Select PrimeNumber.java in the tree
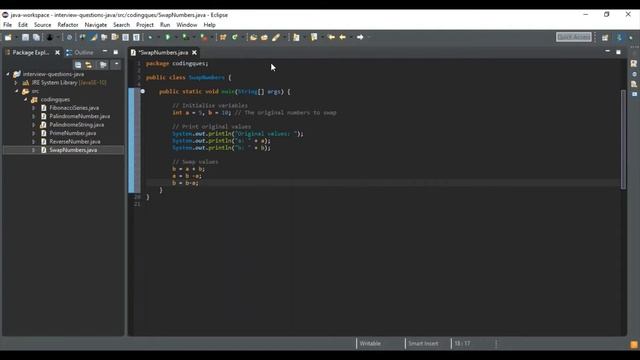The height and width of the screenshot is (360, 640). click(73, 133)
